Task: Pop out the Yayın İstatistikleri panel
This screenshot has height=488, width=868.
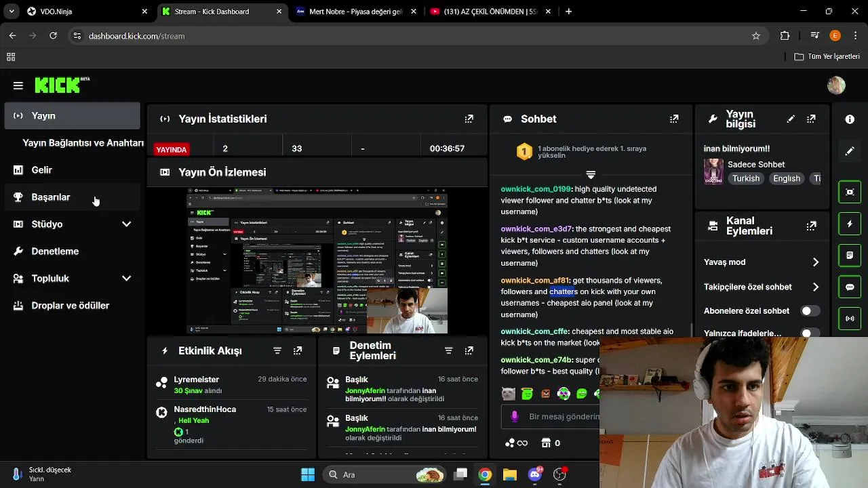Action: click(469, 119)
